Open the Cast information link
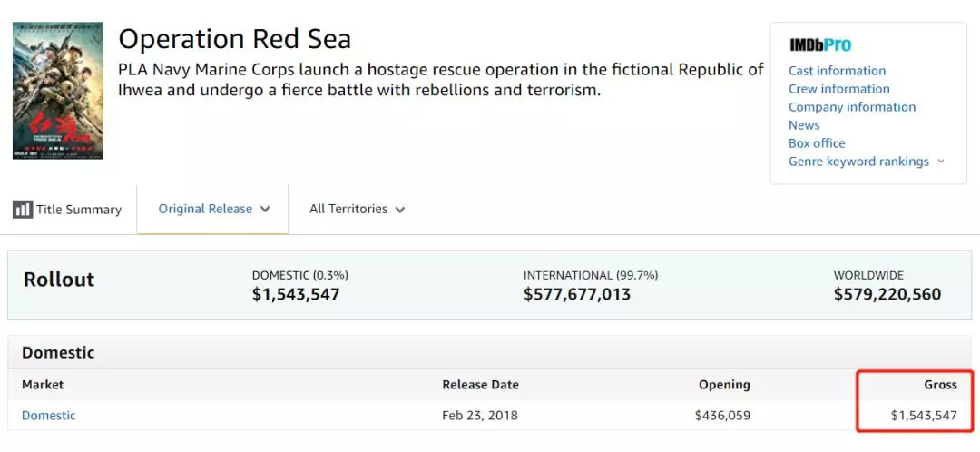This screenshot has width=980, height=452. 837,71
